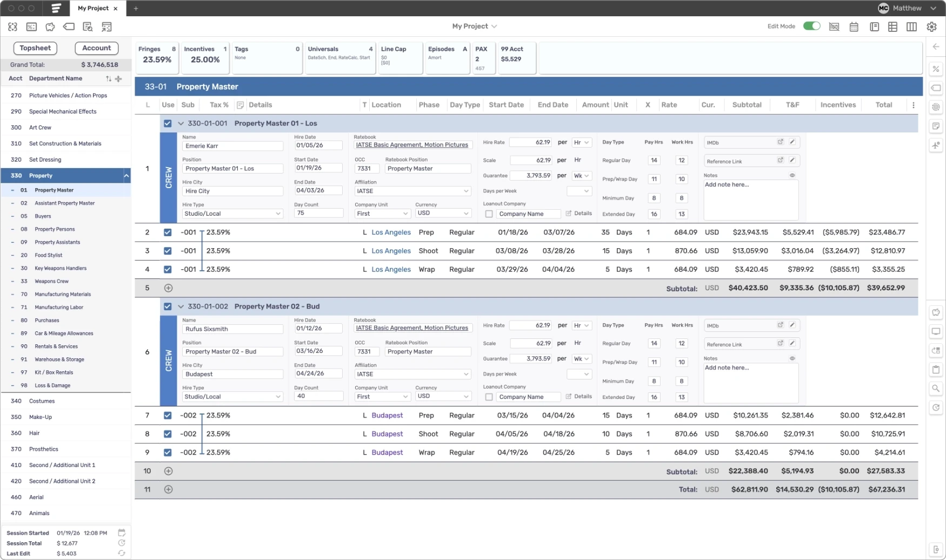Click the calendar icon near the Edit Mode toggle

click(x=854, y=26)
